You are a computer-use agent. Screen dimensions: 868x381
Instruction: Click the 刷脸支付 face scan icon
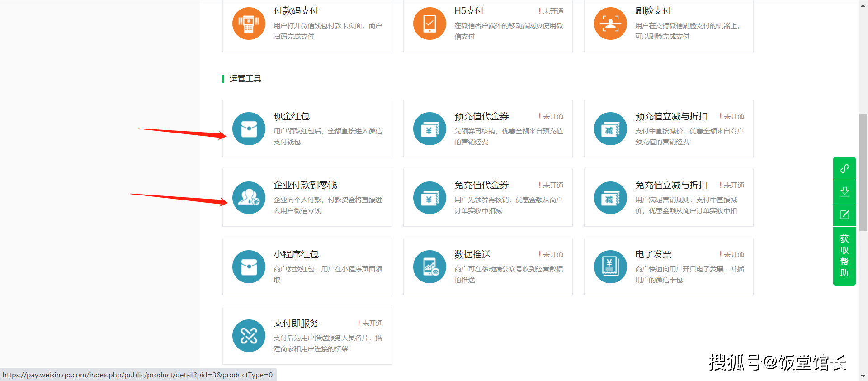(610, 24)
